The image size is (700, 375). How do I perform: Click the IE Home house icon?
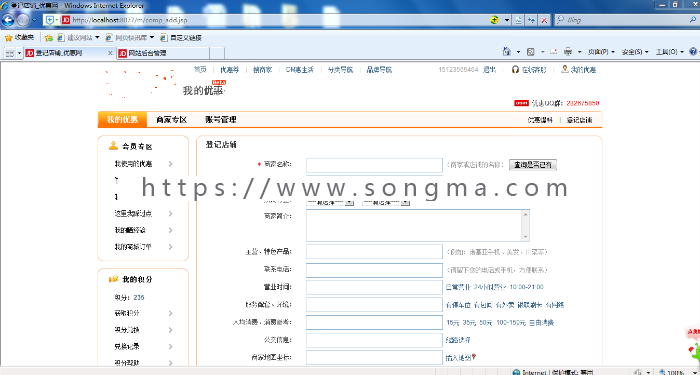coord(507,51)
